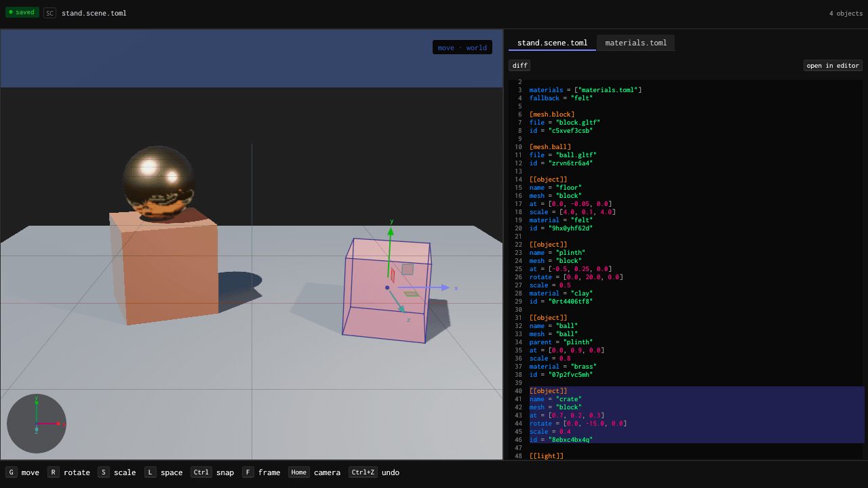The width and height of the screenshot is (868, 488).
Task: Click the stand.scene.toml title in top bar
Action: (94, 13)
